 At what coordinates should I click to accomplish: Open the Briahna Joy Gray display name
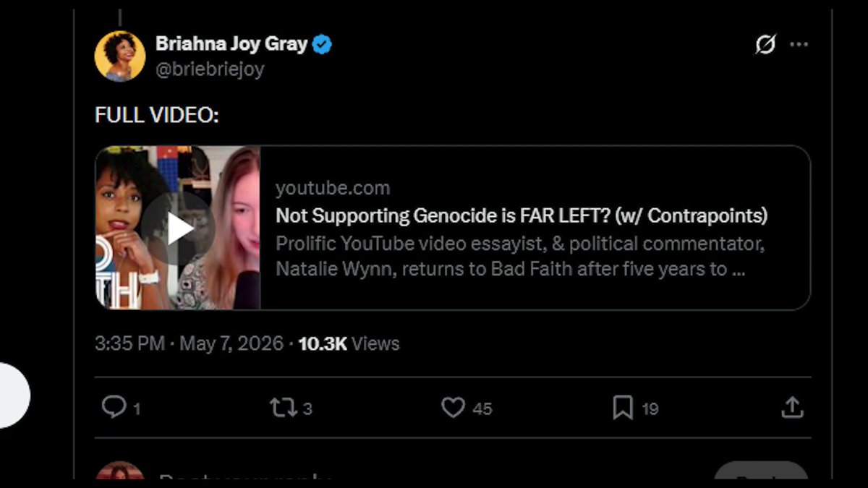[x=231, y=44]
